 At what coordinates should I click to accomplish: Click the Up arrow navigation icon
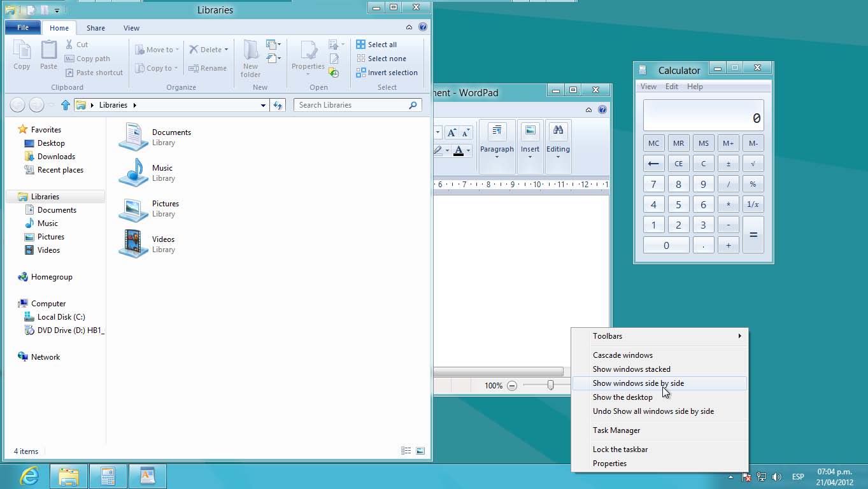[65, 105]
